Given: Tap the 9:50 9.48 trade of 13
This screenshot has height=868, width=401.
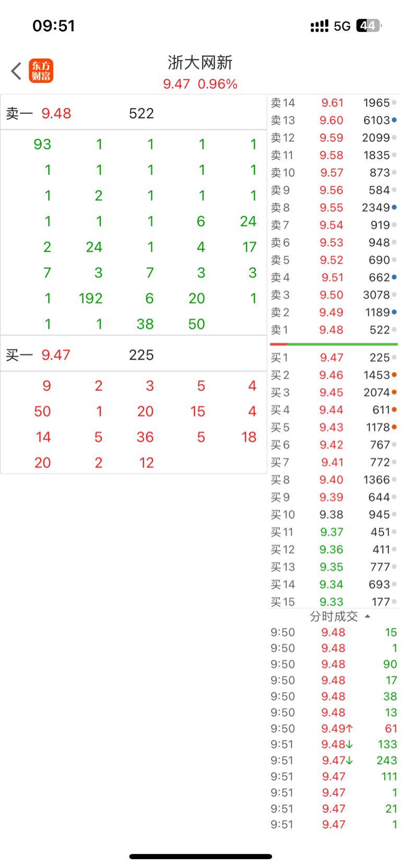Looking at the screenshot, I should tap(334, 712).
